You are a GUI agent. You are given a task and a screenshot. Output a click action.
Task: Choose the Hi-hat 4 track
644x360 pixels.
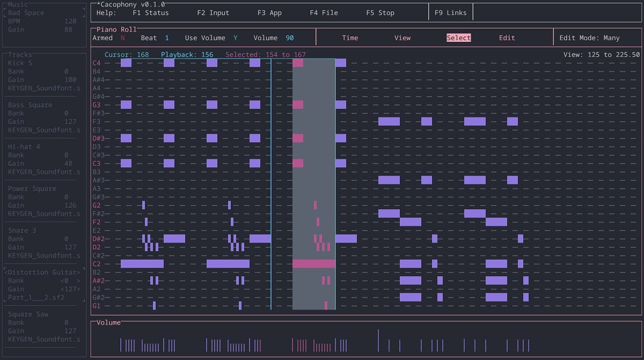click(x=24, y=147)
